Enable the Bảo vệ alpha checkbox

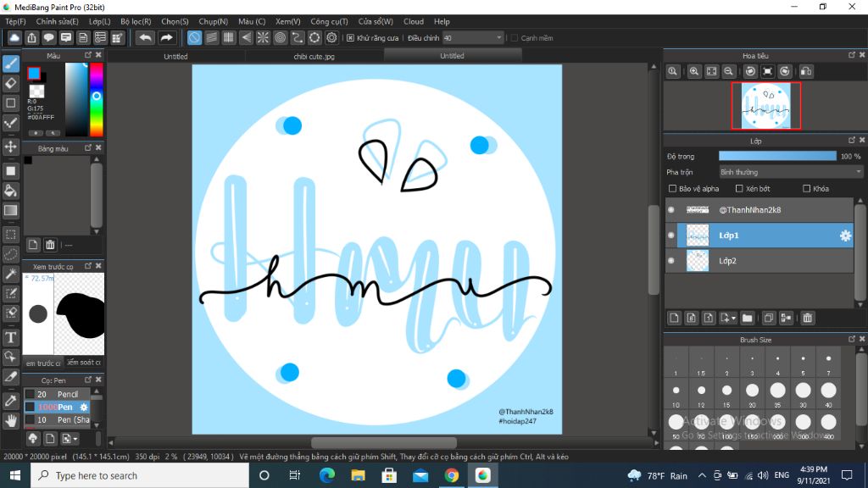672,189
